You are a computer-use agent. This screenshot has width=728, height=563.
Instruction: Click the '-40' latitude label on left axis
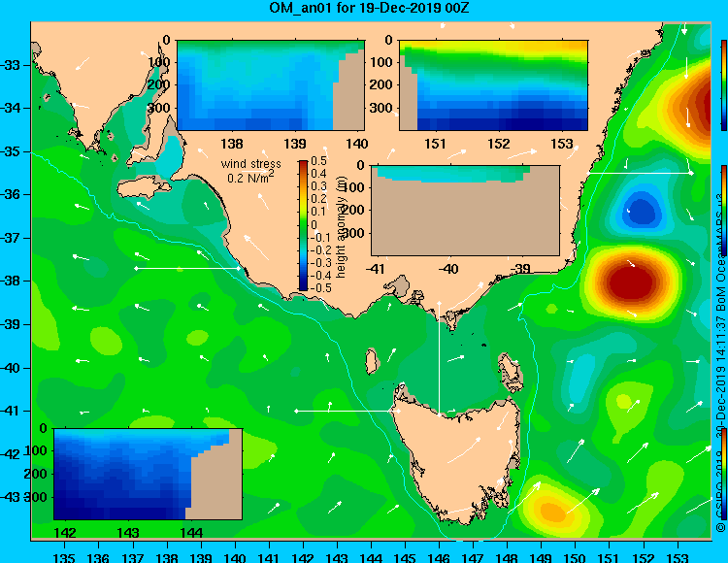(x=11, y=368)
